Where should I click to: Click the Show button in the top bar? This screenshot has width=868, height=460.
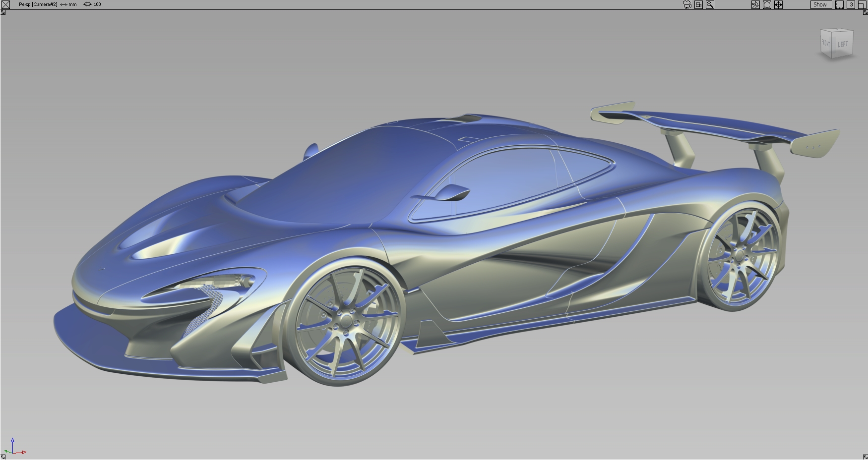[x=820, y=4]
